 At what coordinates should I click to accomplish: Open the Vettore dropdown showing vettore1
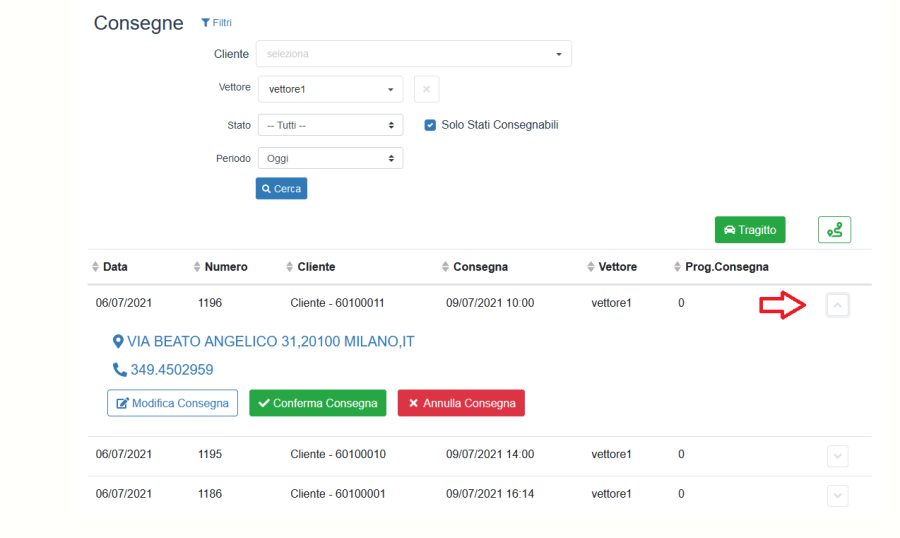330,90
